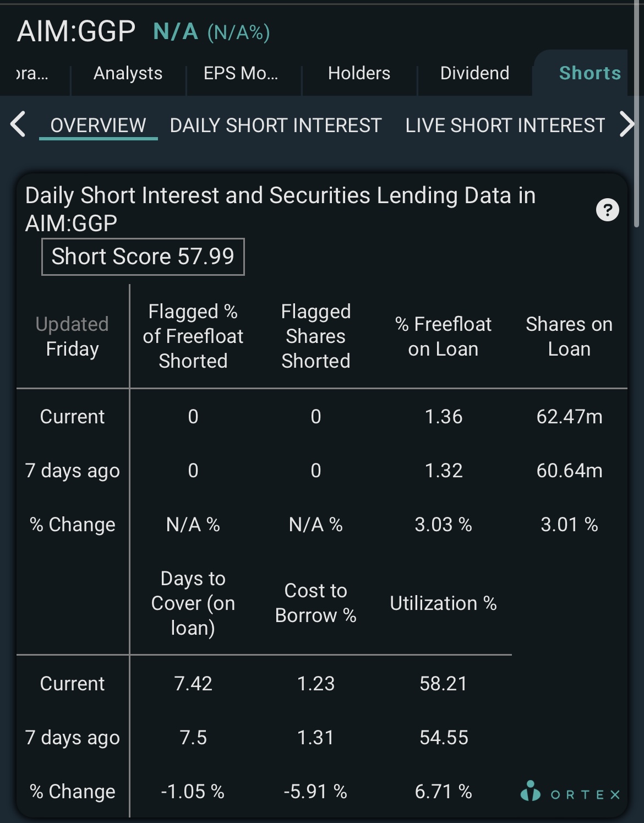Select the Dividend tab
This screenshot has height=823, width=644.
pyautogui.click(x=474, y=73)
